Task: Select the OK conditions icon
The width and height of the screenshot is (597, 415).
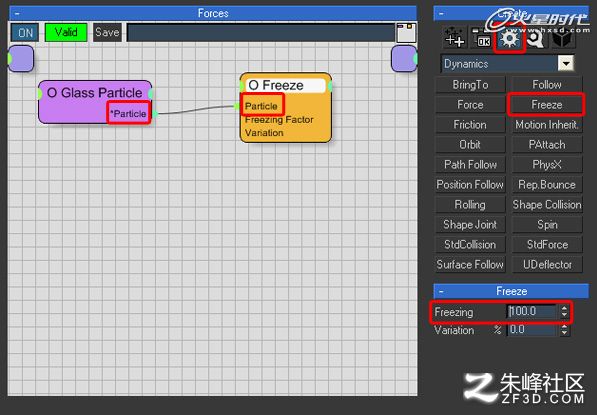Action: pos(481,38)
